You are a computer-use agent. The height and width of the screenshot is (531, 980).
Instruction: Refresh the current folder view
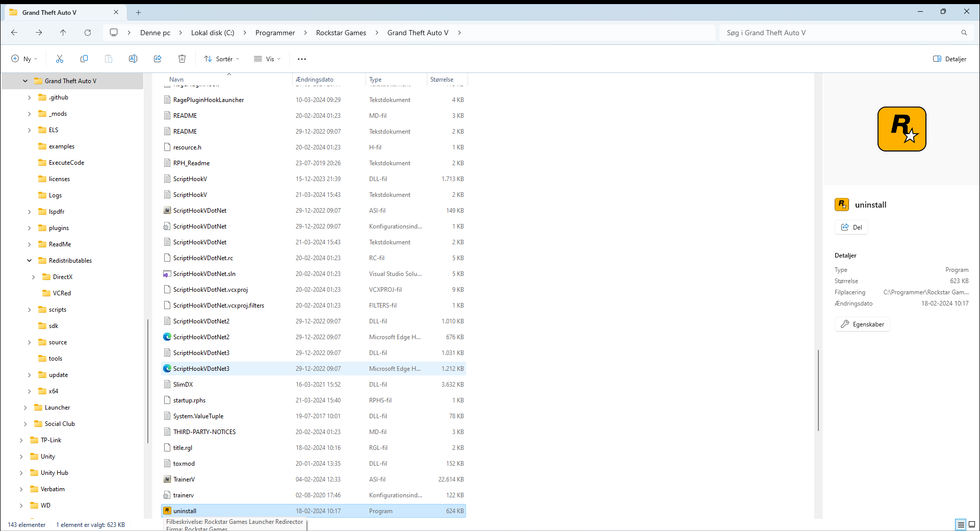coord(88,33)
